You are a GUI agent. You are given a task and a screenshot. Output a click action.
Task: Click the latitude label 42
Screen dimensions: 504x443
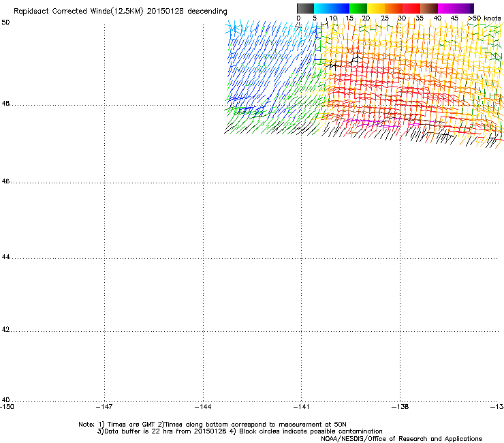[x=5, y=329]
